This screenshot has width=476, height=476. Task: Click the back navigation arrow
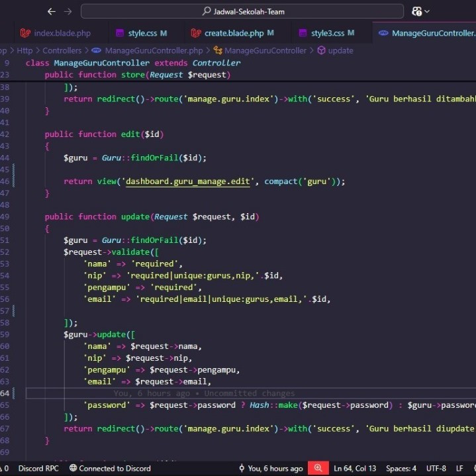pyautogui.click(x=52, y=12)
